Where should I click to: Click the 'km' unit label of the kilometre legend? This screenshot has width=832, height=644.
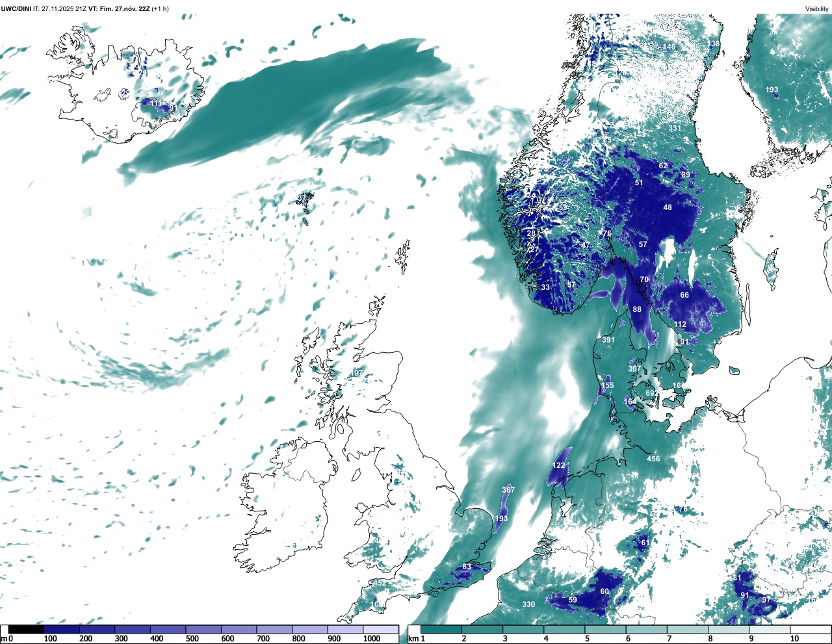pos(413,639)
